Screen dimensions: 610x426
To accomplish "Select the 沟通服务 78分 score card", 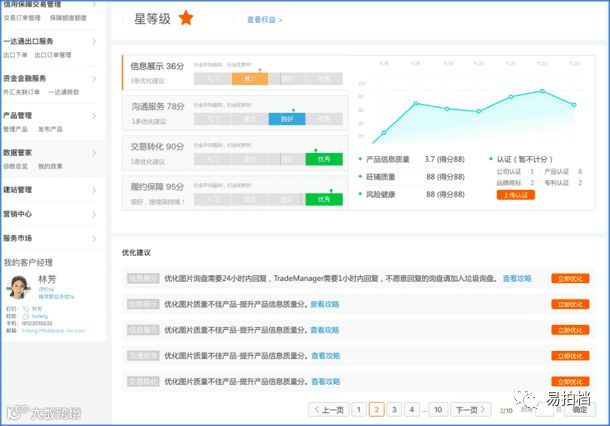I will [235, 113].
